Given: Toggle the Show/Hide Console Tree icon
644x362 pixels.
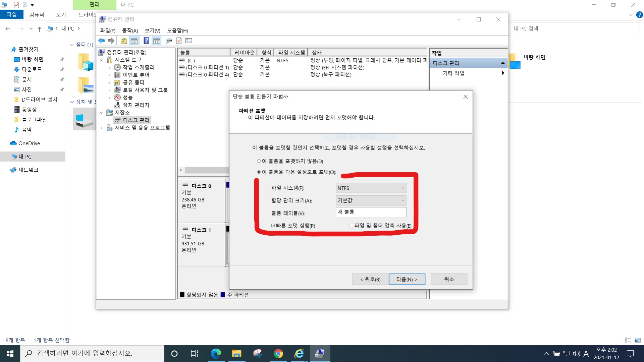Looking at the screenshot, I should 134,41.
